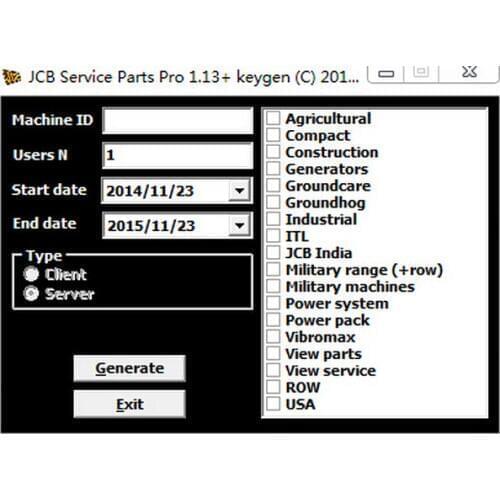Click the End date value 2015/11/23

click(151, 226)
